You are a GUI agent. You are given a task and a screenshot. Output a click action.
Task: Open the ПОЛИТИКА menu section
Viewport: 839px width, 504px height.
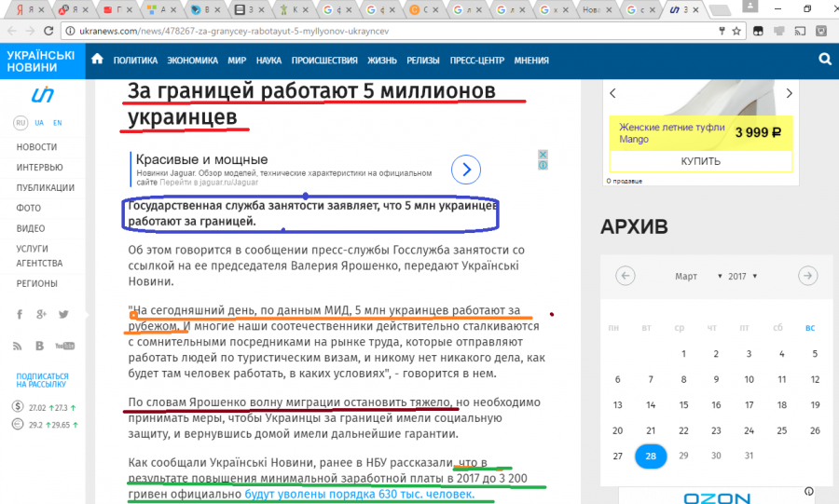[x=136, y=61]
